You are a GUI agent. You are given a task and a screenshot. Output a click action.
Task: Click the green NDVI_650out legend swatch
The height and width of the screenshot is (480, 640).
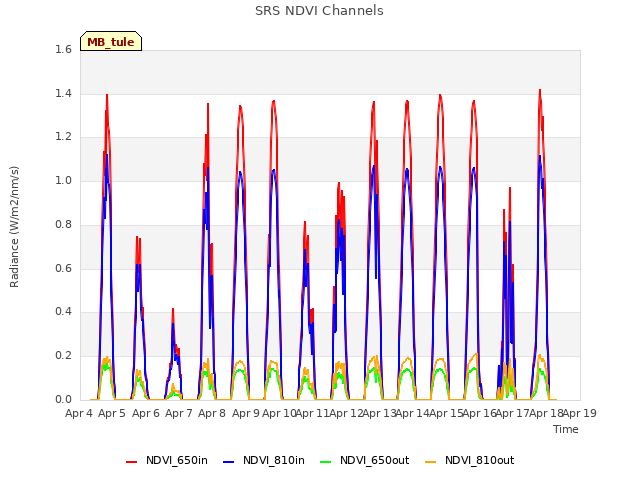click(326, 461)
